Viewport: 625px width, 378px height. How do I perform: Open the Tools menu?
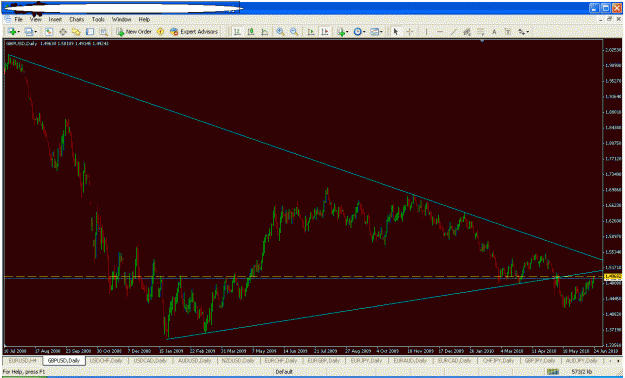(x=98, y=20)
